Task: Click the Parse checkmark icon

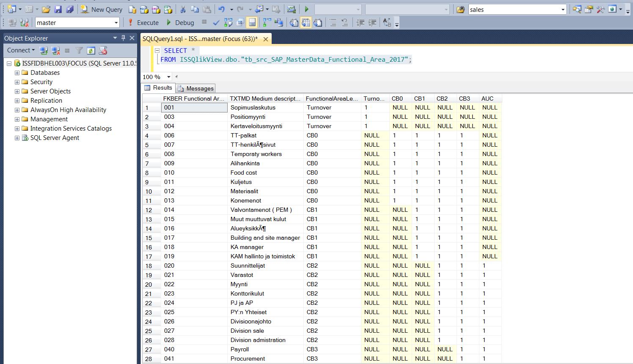Action: click(216, 23)
